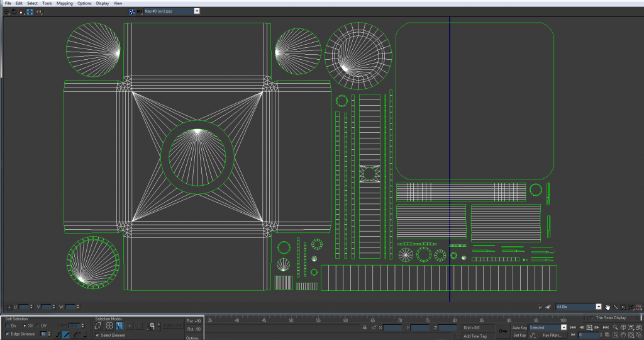
Task: Open the Tools menu
Action: (x=47, y=3)
